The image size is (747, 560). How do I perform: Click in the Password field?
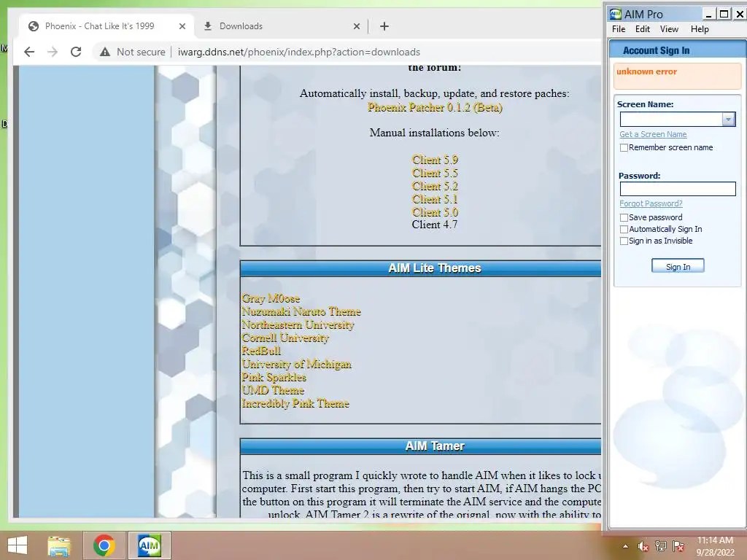click(x=678, y=189)
